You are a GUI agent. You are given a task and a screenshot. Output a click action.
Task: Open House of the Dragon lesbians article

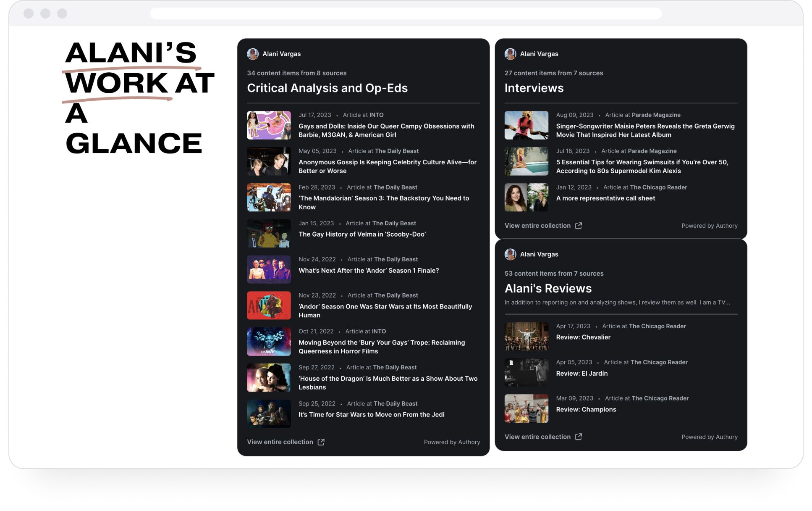(388, 383)
